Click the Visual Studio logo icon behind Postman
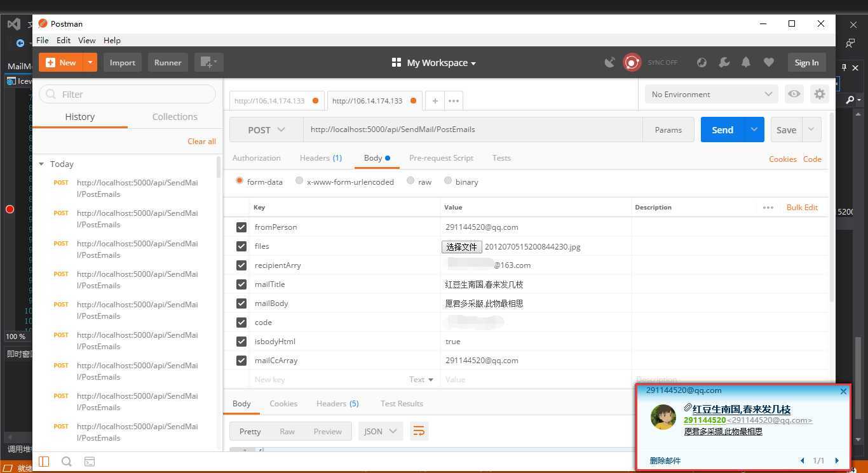This screenshot has height=473, width=868. coord(14,24)
